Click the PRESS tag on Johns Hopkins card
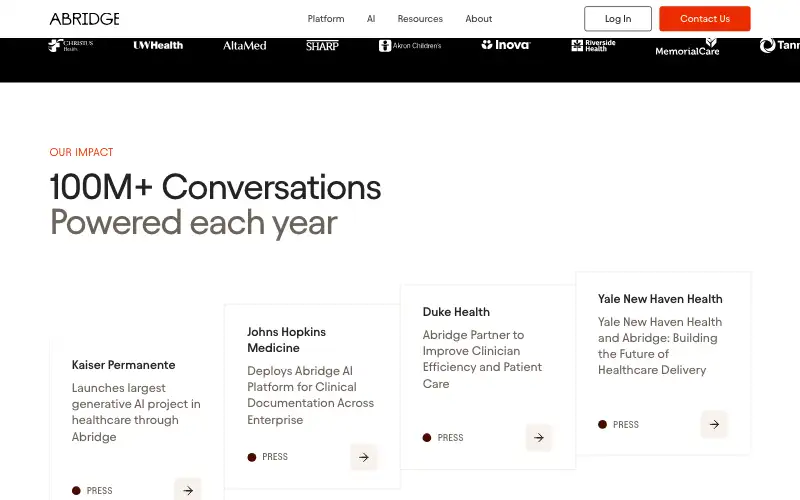Viewport: 800px width, 500px height. (x=268, y=457)
